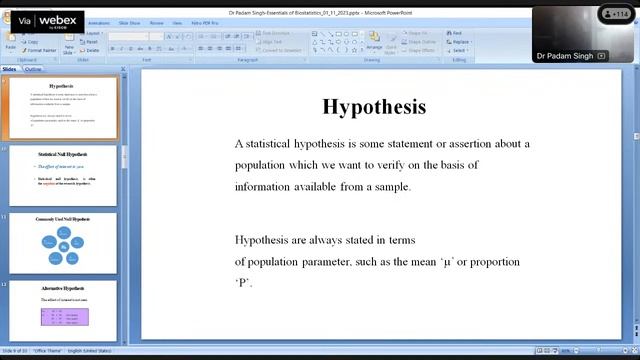The height and width of the screenshot is (360, 640).
Task: Toggle Align Text Left
Action: click(x=200, y=49)
